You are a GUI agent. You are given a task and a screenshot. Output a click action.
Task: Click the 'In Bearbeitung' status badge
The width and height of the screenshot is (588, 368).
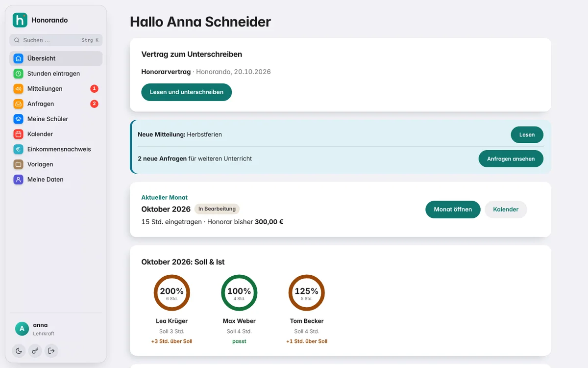coord(217,209)
